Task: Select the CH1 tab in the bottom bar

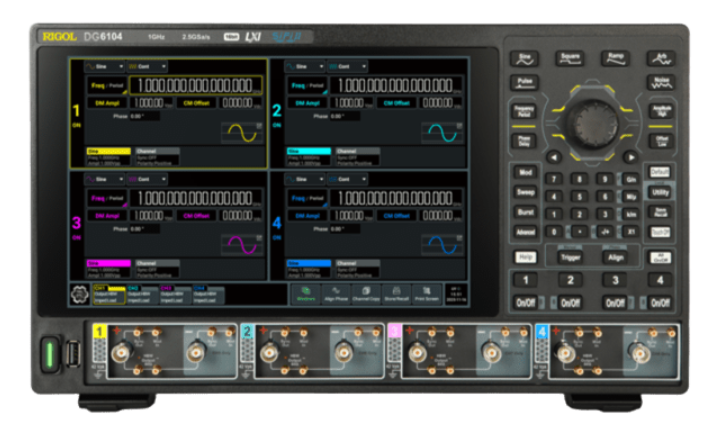Action: [x=109, y=294]
